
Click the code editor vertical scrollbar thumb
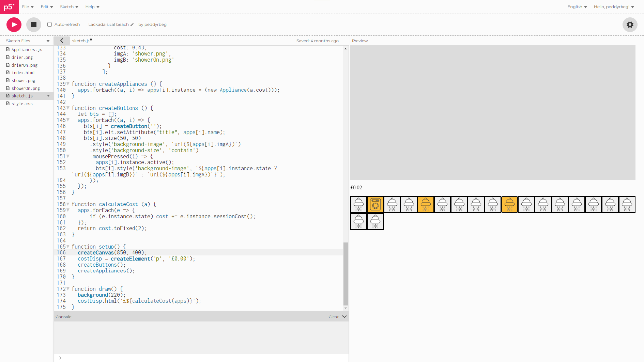pos(346,273)
